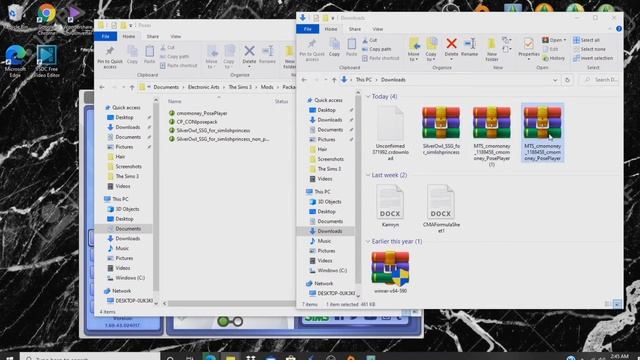Click Pin to Quick access in Poses window

click(110, 57)
